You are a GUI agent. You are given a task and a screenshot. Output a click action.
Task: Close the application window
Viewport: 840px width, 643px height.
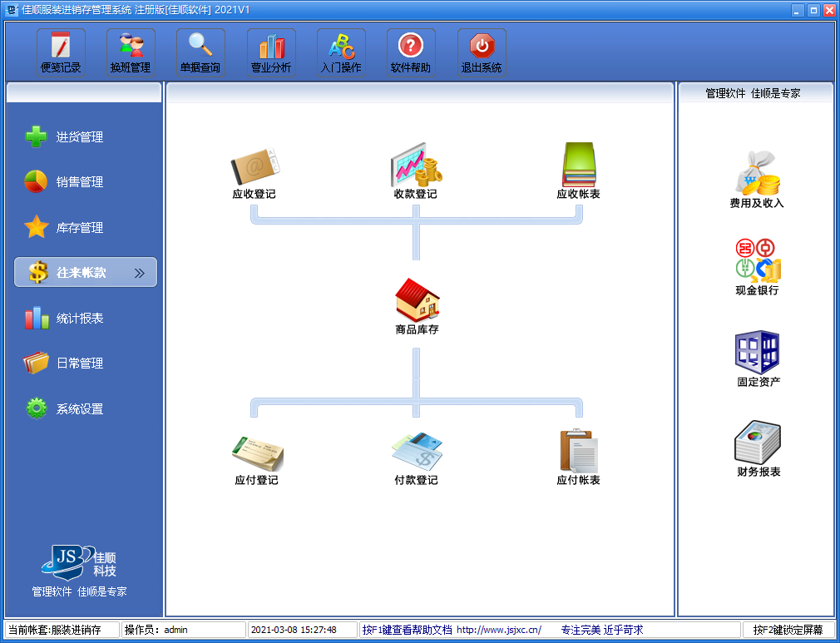[x=829, y=11]
